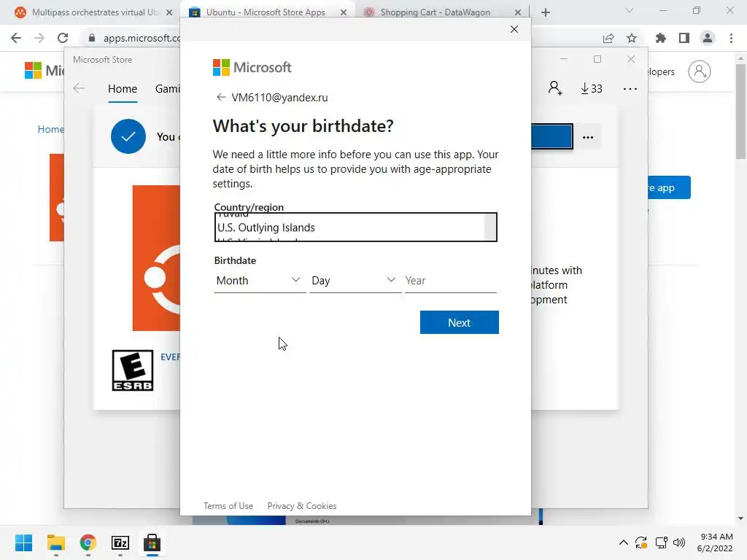Focus the Year input field
The height and width of the screenshot is (560, 747).
450,281
